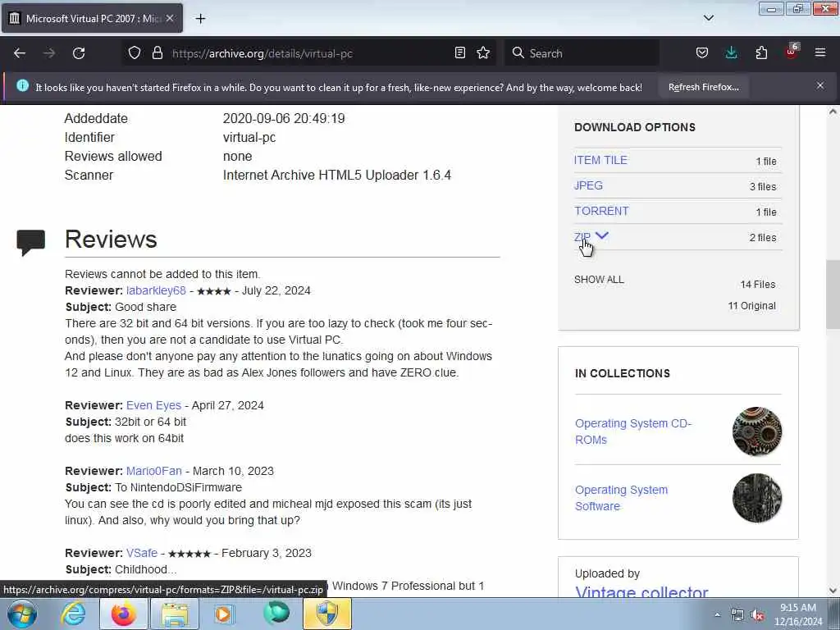This screenshot has width=840, height=630.
Task: Download the ITEM TILE file
Action: click(x=600, y=160)
